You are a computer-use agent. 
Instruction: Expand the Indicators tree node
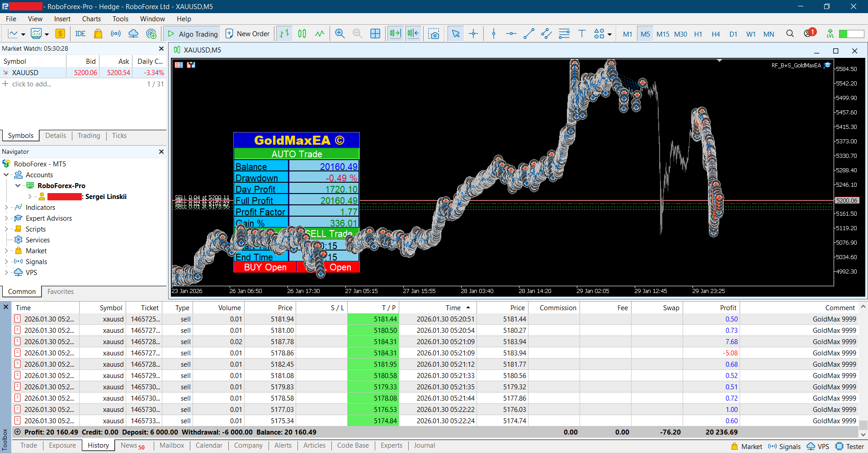pos(6,207)
